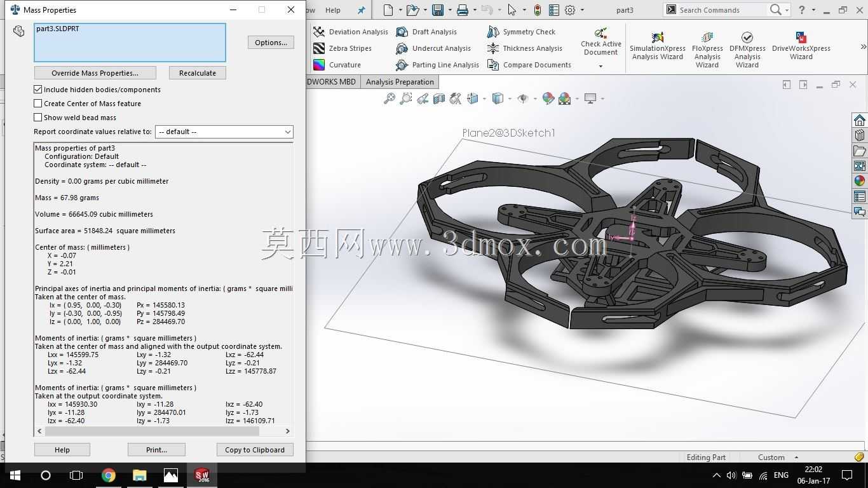The image size is (868, 488).
Task: Switch to SOLIDWORKS MBD tab
Action: [x=331, y=82]
